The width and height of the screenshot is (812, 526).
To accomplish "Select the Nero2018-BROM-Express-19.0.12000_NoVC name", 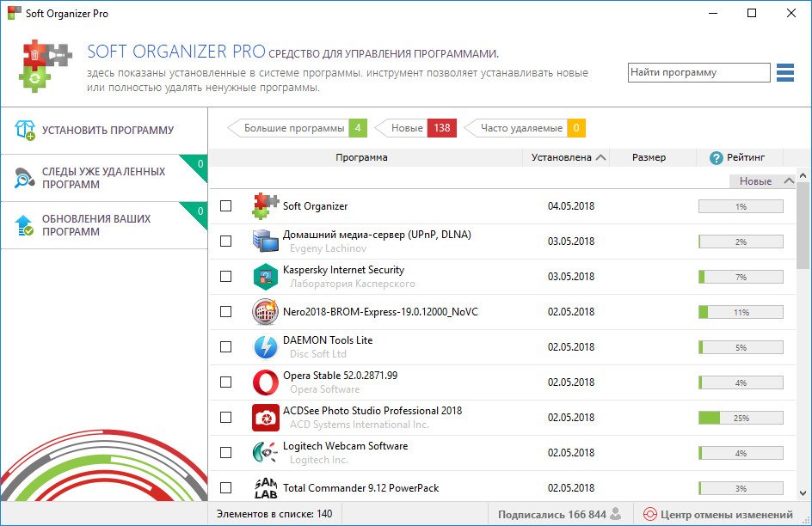I will 380,312.
